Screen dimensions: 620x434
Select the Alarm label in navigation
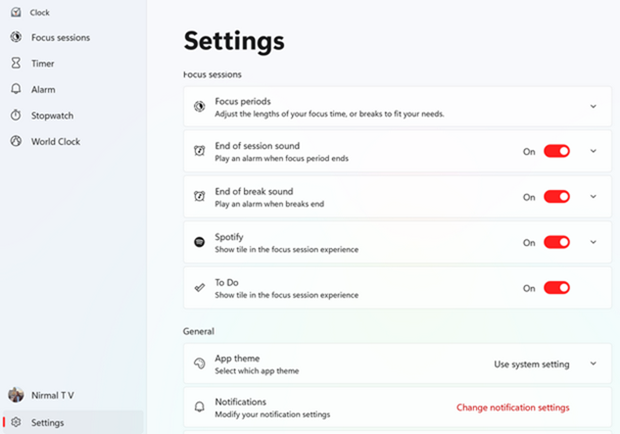point(43,90)
